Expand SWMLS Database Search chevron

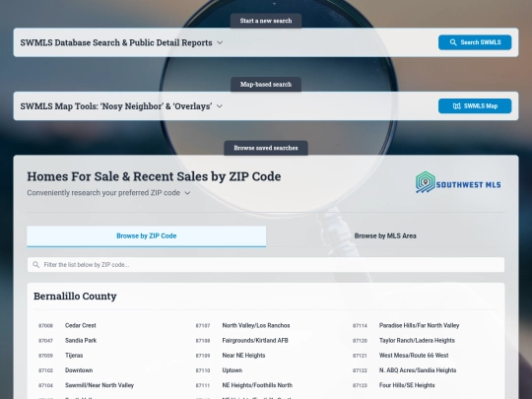point(220,42)
